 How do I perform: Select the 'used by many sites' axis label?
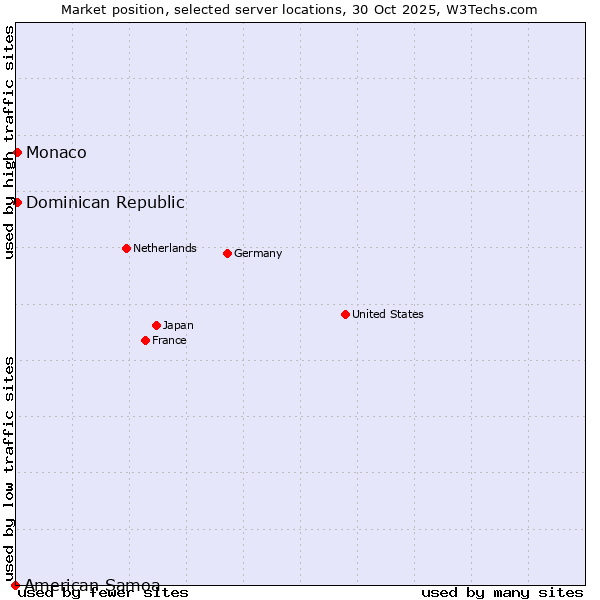[x=502, y=593]
